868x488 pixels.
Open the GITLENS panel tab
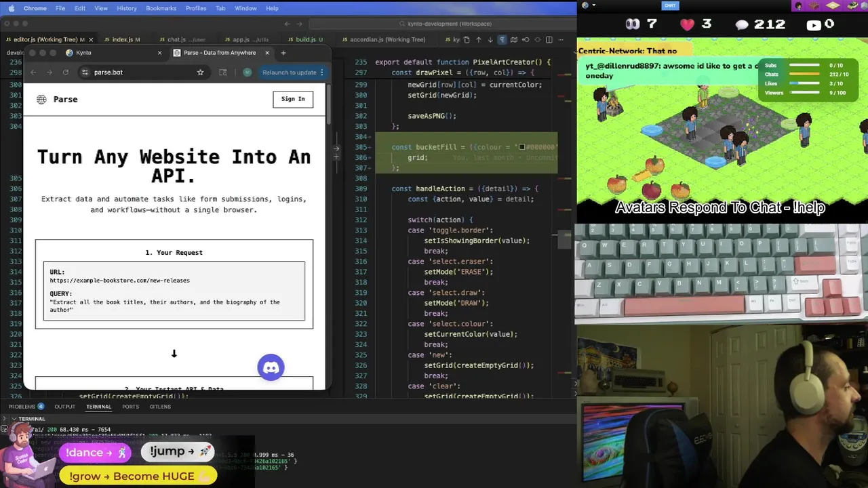pyautogui.click(x=160, y=407)
